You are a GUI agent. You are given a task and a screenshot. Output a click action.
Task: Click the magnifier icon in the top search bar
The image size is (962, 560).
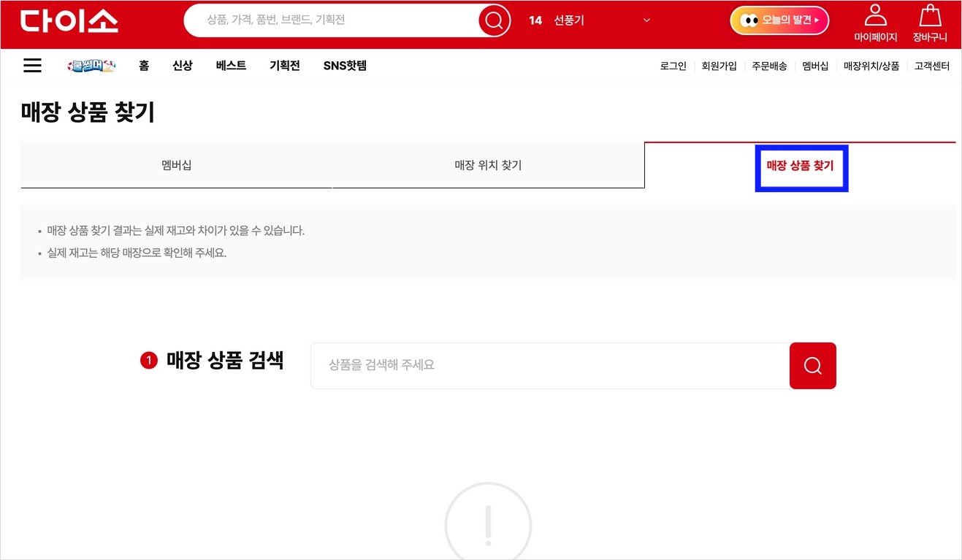pyautogui.click(x=494, y=20)
